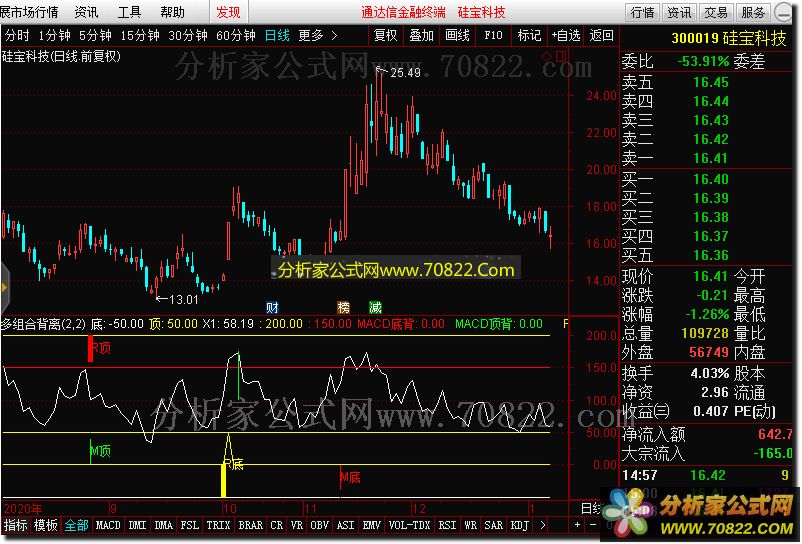Click the 服务 button
The height and width of the screenshot is (544, 802).
pos(753,12)
